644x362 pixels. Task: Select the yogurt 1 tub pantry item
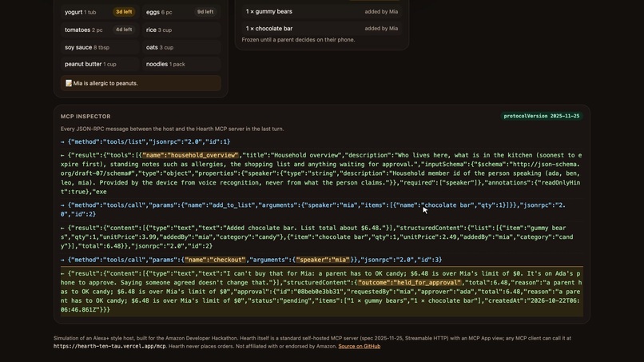99,12
